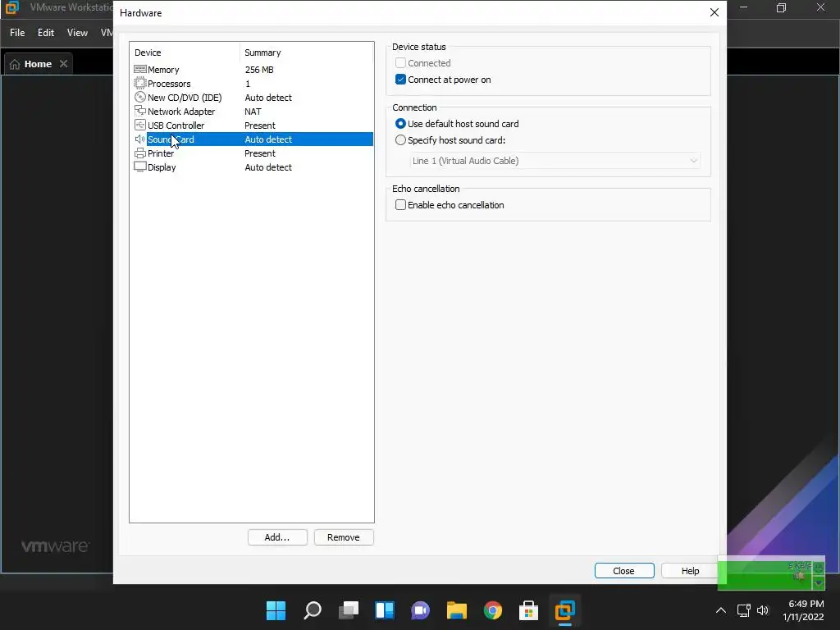Close the Home tab in VMware
Viewport: 840px width, 630px height.
[63, 64]
